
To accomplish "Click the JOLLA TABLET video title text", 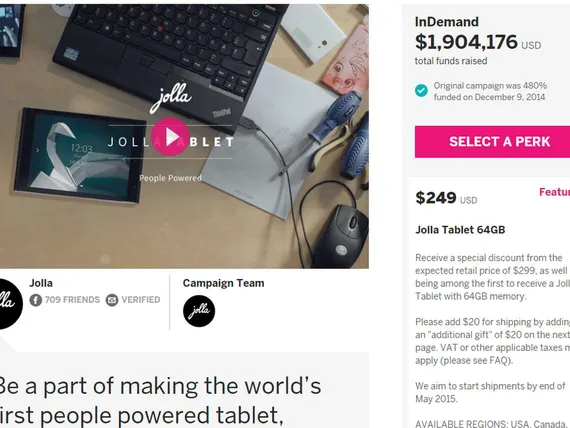I will [170, 142].
